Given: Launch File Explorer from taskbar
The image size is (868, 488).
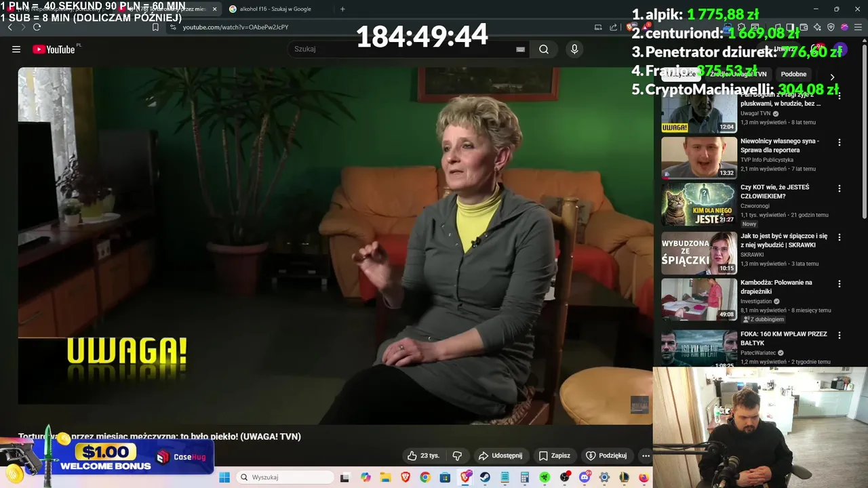Looking at the screenshot, I should (x=385, y=477).
